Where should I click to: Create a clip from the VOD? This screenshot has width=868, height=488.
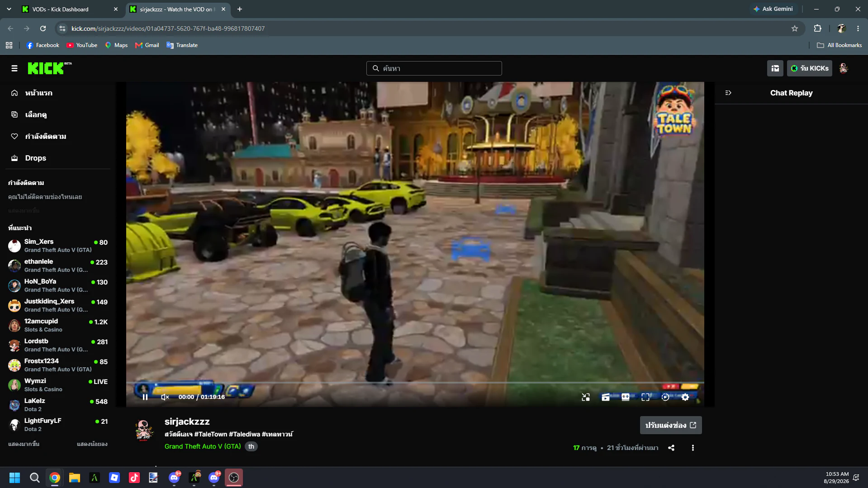[x=606, y=397]
